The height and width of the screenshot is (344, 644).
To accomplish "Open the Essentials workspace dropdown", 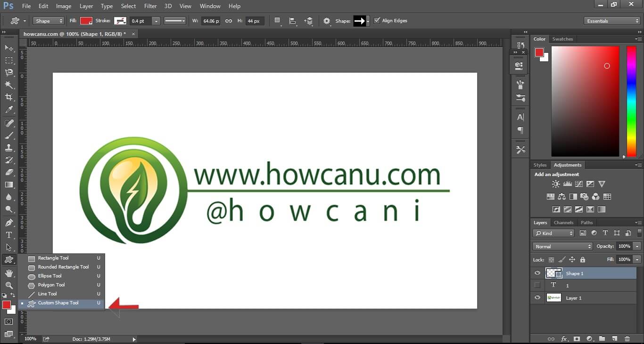I will (x=612, y=21).
